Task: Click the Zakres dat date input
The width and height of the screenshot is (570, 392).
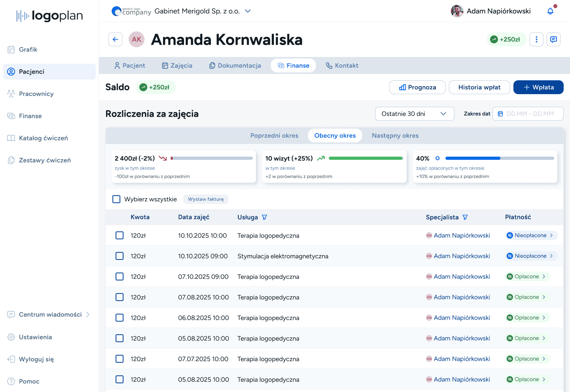Action: click(528, 114)
